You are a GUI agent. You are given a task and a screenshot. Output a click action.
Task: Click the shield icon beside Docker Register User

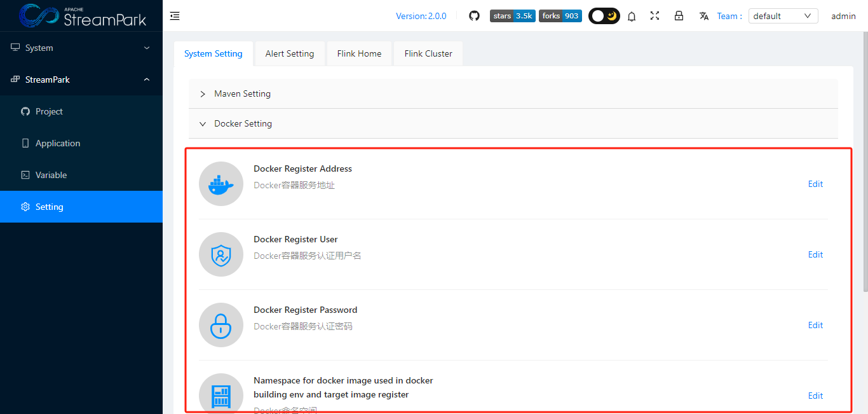221,254
